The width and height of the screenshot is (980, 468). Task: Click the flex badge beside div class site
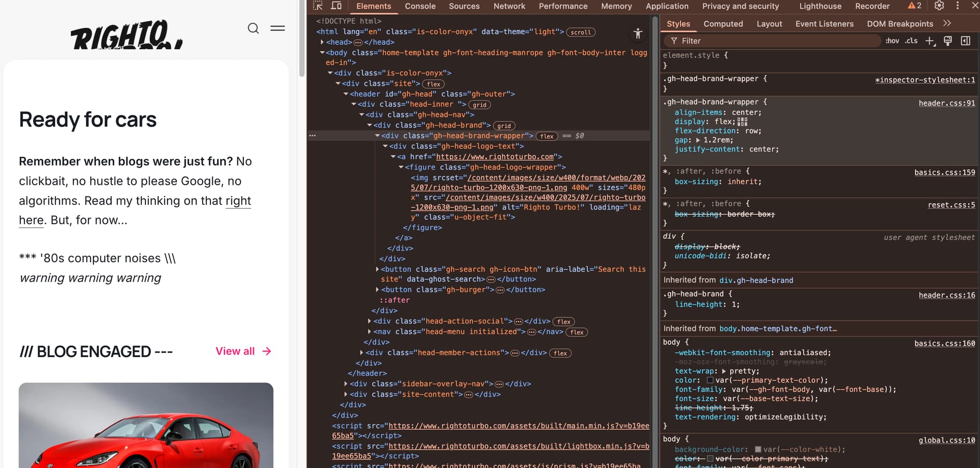[434, 84]
